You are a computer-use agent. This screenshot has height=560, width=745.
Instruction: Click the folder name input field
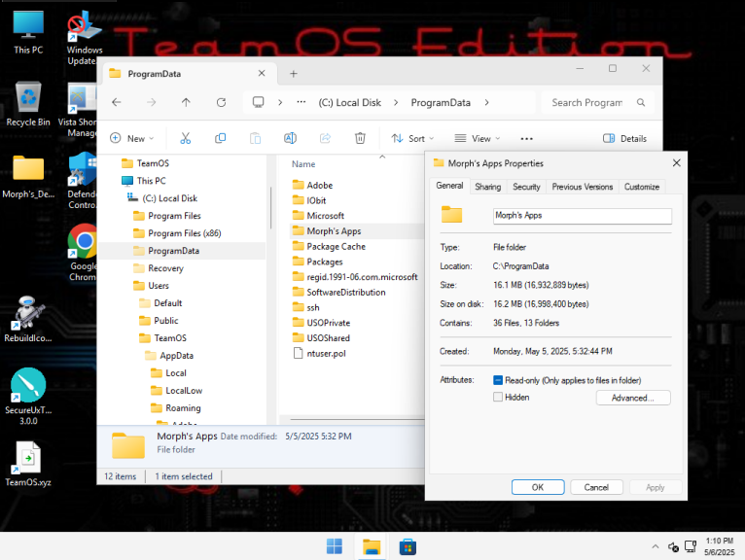(x=583, y=216)
